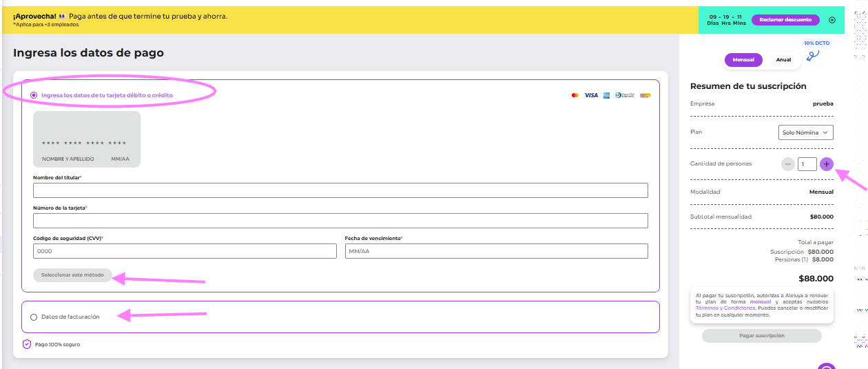868x369 pixels.
Task: Switch billing to Anual
Action: click(783, 60)
